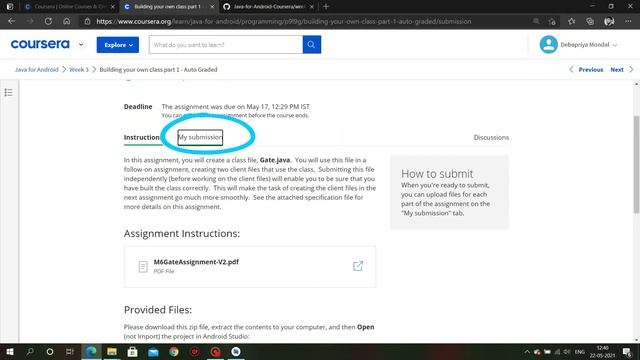Screen dimensions: 640x360
Task: Go to Week 3 breadcrumb link
Action: 79,69
